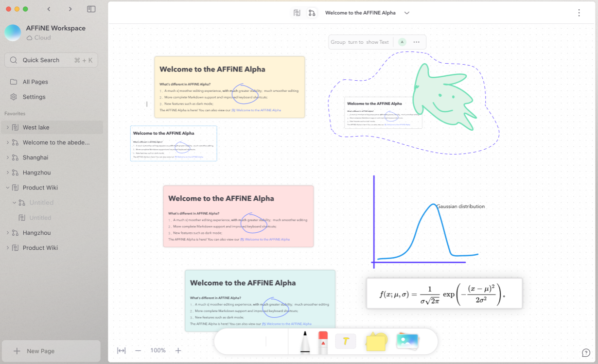598x364 pixels.
Task: Open floating toolbar more options dots
Action: click(416, 42)
